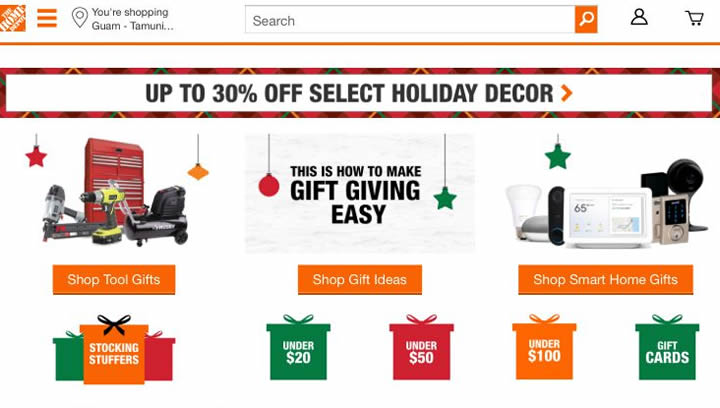Open the Gift Cards green box
Image resolution: width=720 pixels, height=408 pixels.
[667, 348]
